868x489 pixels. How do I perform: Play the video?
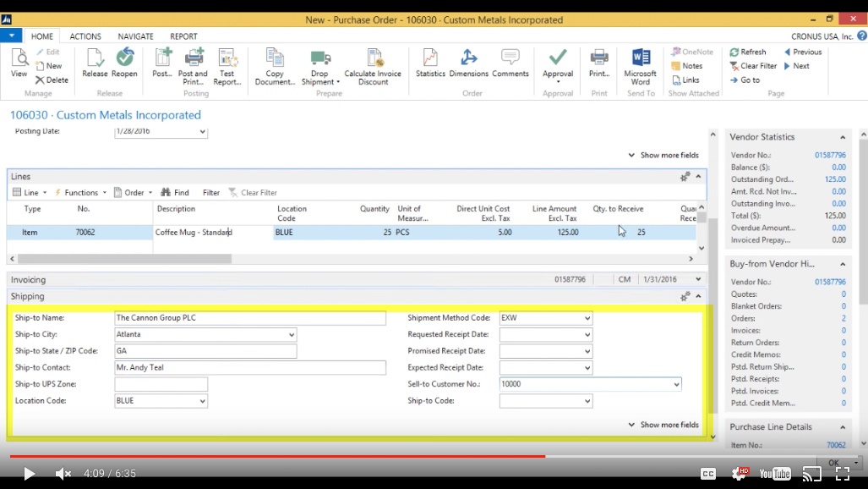pos(29,474)
